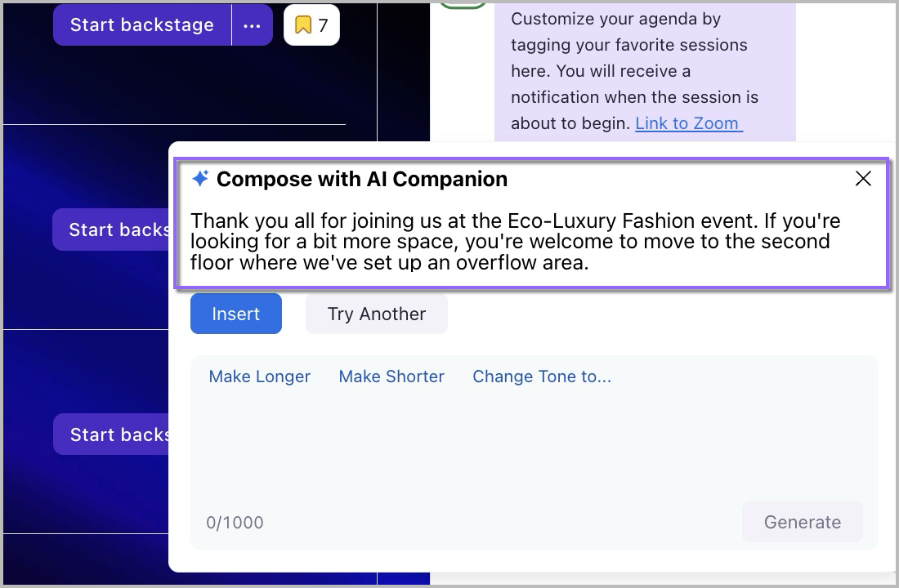Open the three-dot menu beside Start backstage
The width and height of the screenshot is (899, 588).
coord(251,25)
